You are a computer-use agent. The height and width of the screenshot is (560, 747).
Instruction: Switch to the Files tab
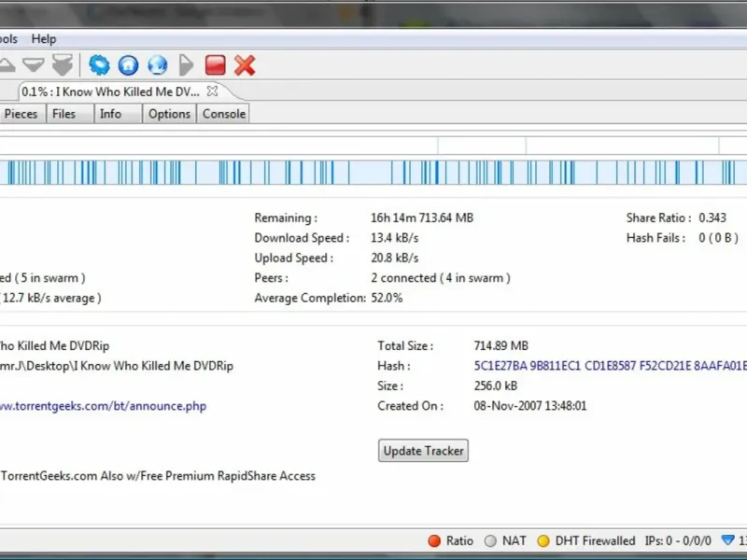tap(69, 114)
